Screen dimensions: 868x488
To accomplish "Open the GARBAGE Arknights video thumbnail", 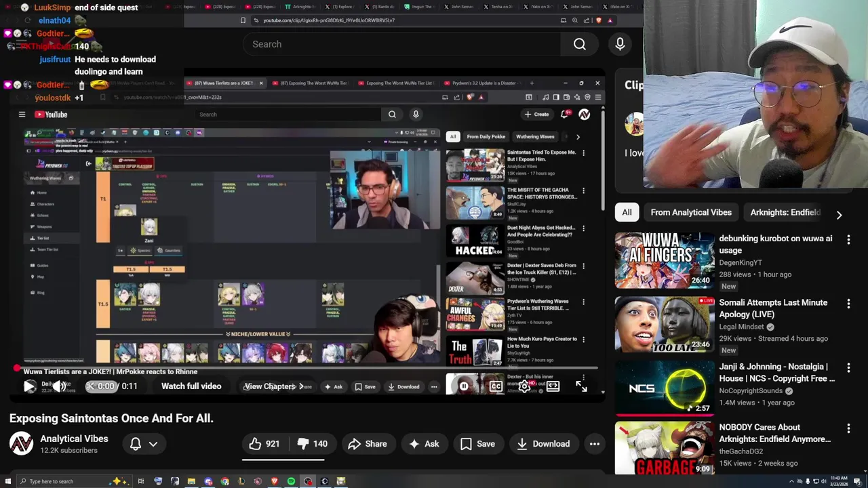I will [665, 448].
